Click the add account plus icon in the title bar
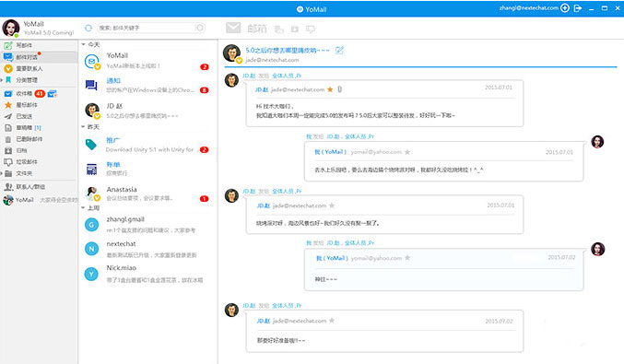624x364 pixels. point(565,8)
